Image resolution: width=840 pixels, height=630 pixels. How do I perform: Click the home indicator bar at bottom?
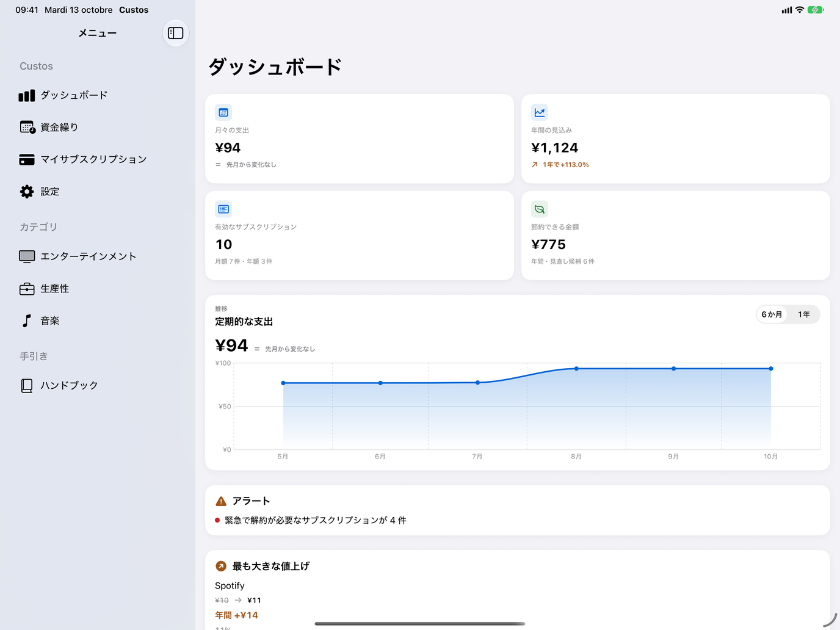(x=420, y=623)
